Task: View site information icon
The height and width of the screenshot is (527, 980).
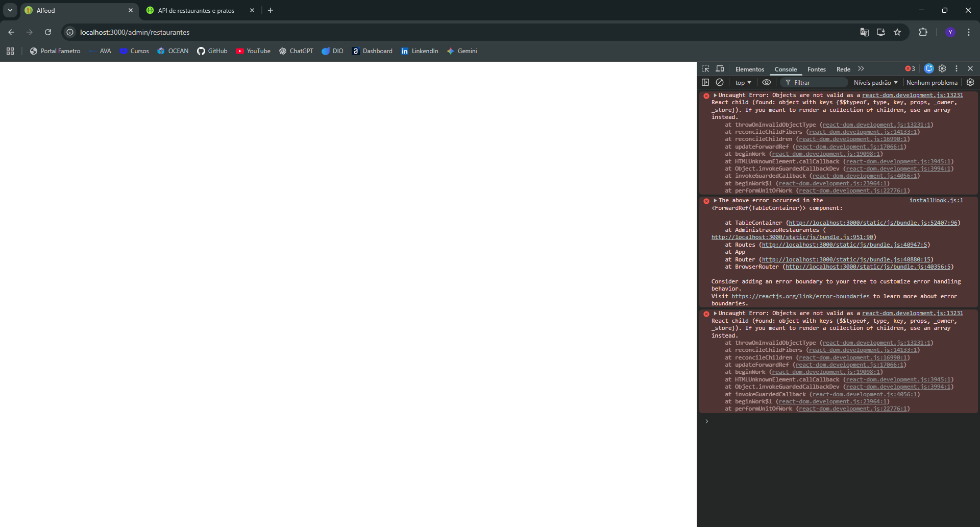Action: pos(70,32)
